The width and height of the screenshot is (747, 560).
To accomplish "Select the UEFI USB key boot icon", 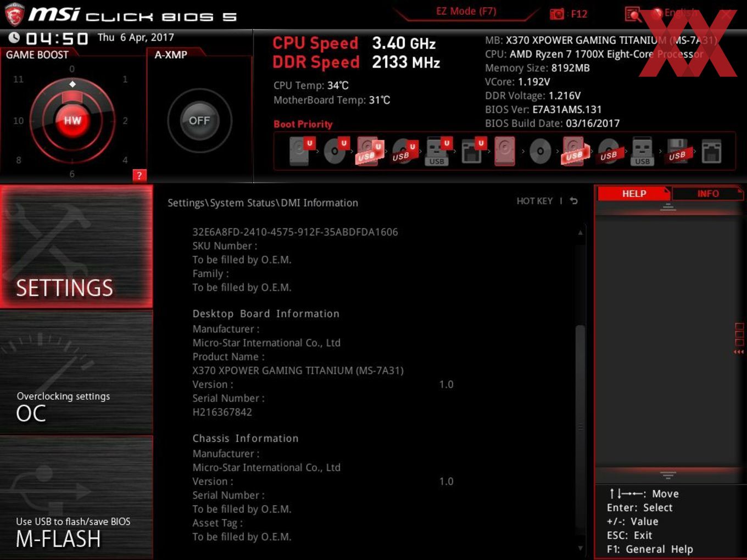I will (x=438, y=151).
